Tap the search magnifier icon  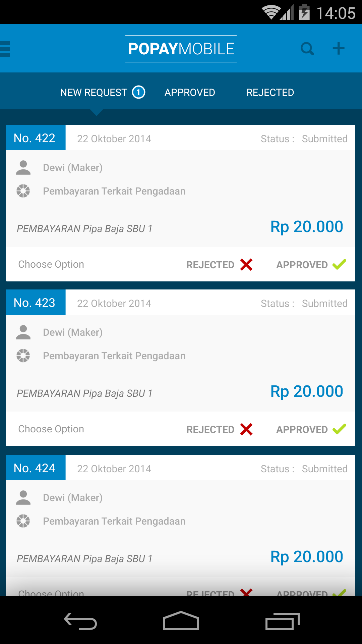point(307,49)
